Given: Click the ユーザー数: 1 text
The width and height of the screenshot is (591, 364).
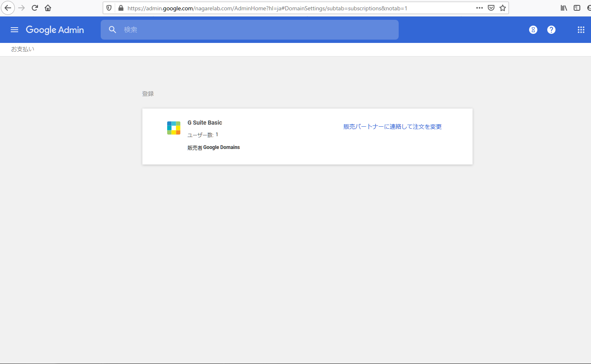Looking at the screenshot, I should point(203,135).
